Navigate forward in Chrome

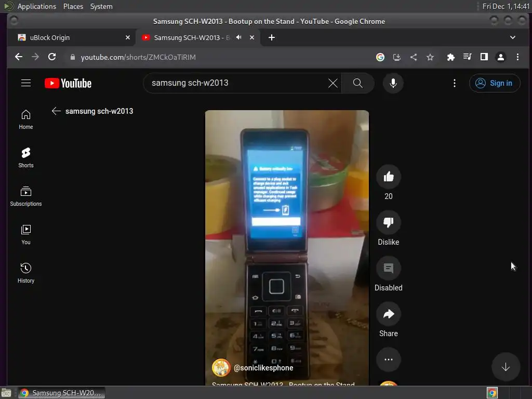[x=35, y=57]
